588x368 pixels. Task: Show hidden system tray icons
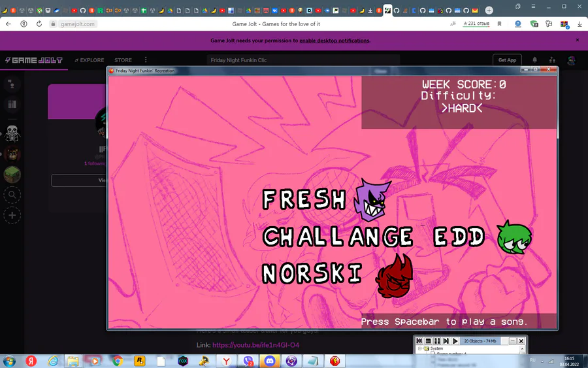(x=542, y=361)
